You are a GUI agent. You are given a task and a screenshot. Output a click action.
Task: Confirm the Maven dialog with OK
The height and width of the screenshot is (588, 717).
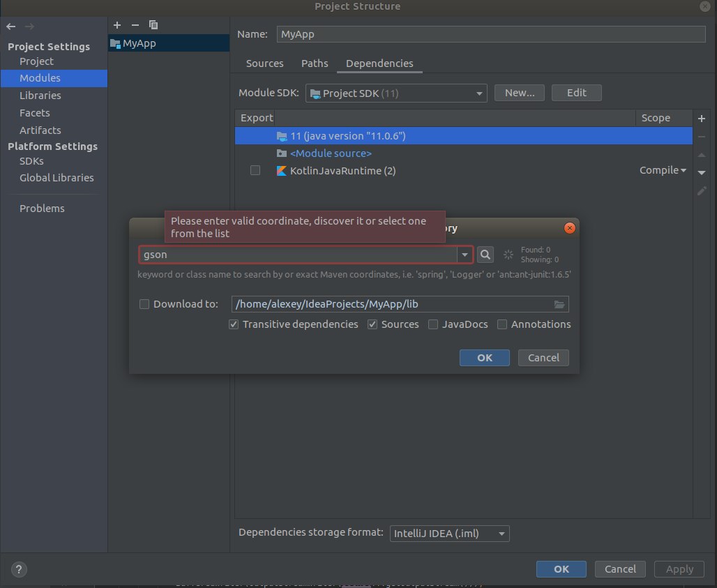pyautogui.click(x=484, y=358)
